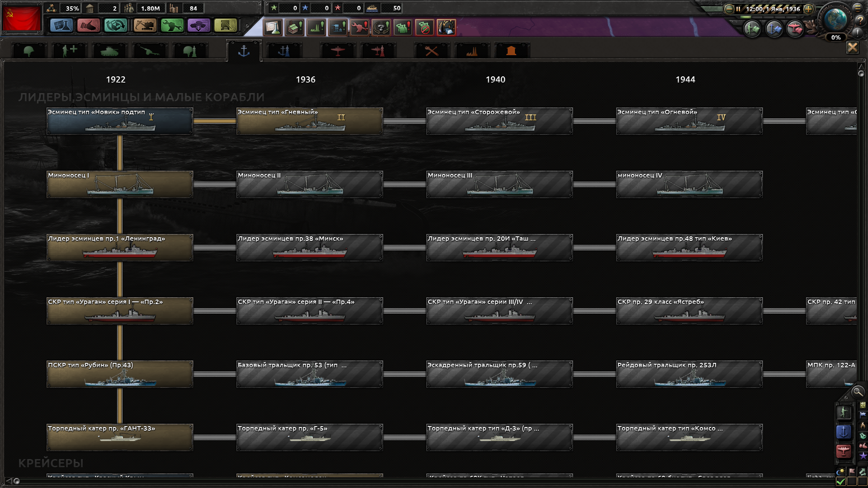
Task: Click the green soldiers manpower alert
Action: click(403, 28)
